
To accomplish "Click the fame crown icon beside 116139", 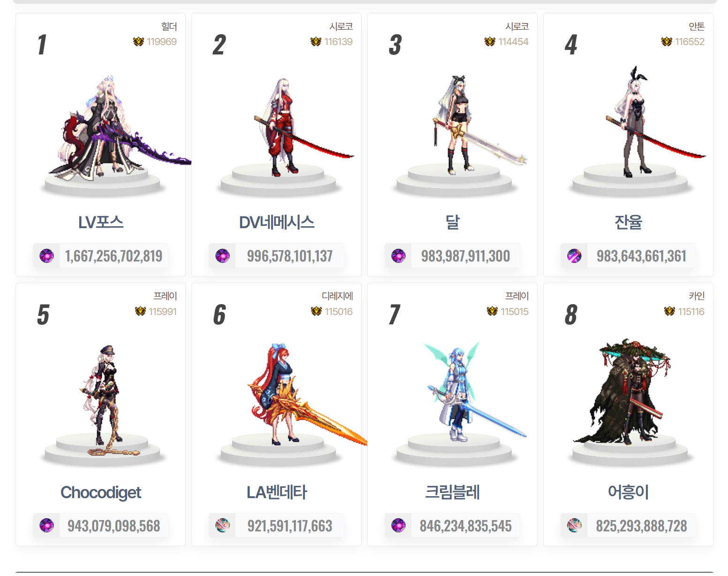I will point(316,42).
